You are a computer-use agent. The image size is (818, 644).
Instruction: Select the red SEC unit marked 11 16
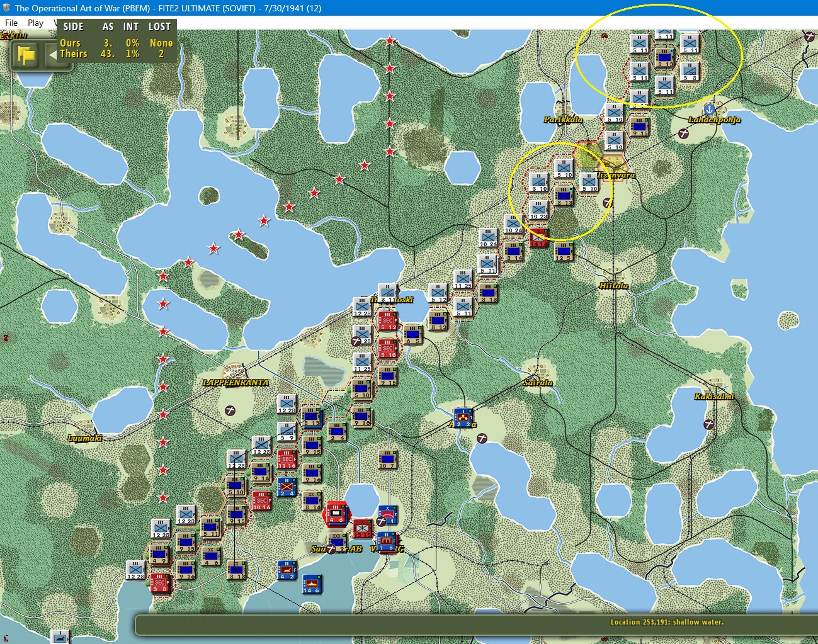287,460
